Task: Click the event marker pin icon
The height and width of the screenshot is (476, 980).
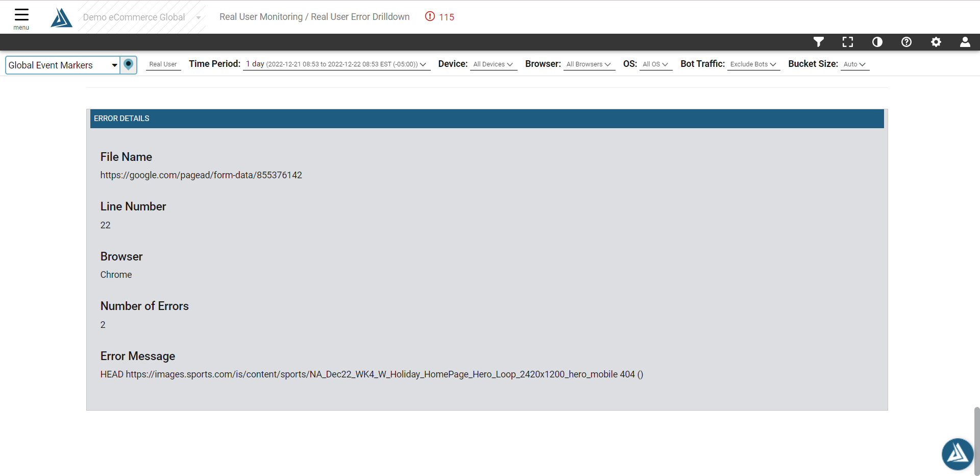Action: point(129,65)
